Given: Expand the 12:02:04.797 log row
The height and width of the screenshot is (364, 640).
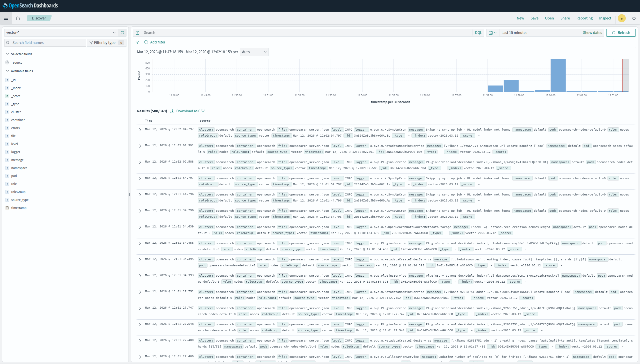Looking at the screenshot, I should click(140, 130).
